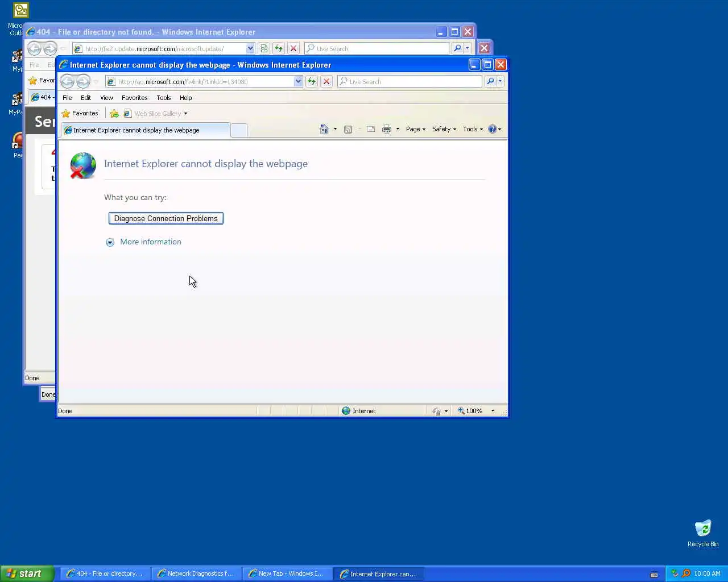Click Back arrow in 404 window

click(x=34, y=49)
